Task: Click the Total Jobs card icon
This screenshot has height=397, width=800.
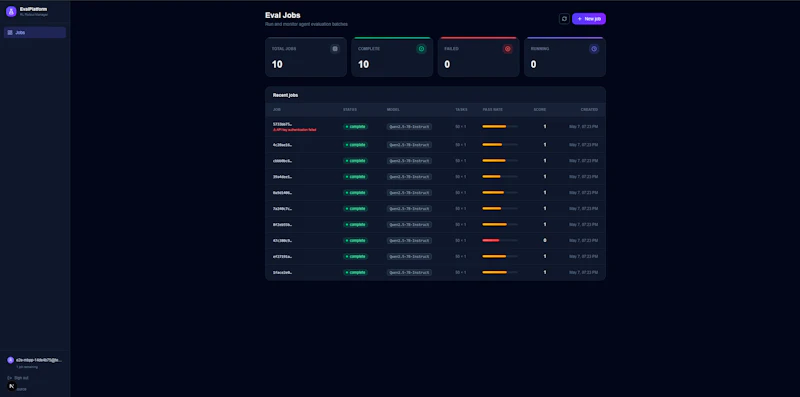Action: coord(335,49)
